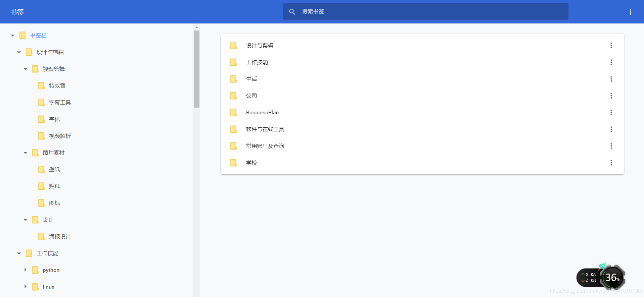This screenshot has width=644, height=297.
Task: Open more actions for 软件与在线工具 row
Action: (611, 129)
